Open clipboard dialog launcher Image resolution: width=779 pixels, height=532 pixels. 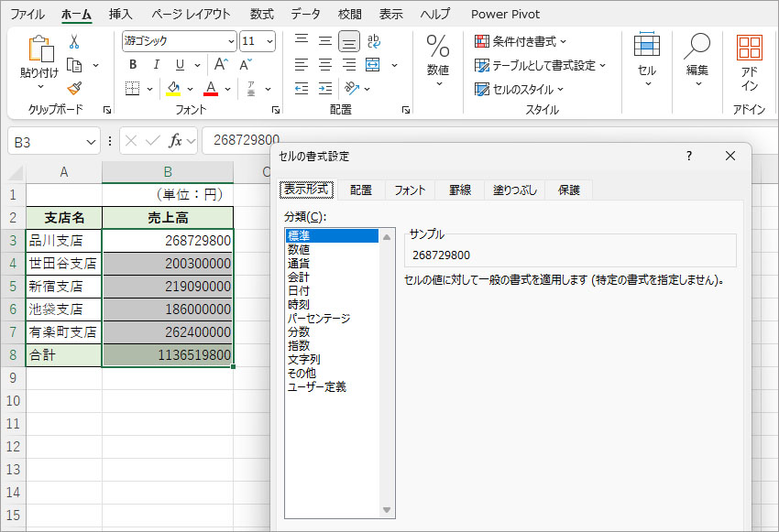[107, 110]
